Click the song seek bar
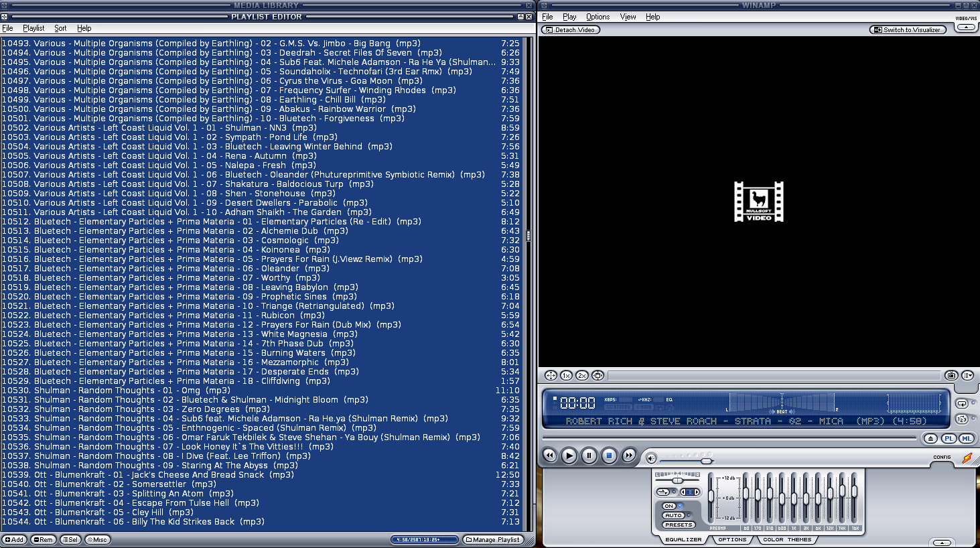980x548 pixels. click(729, 438)
